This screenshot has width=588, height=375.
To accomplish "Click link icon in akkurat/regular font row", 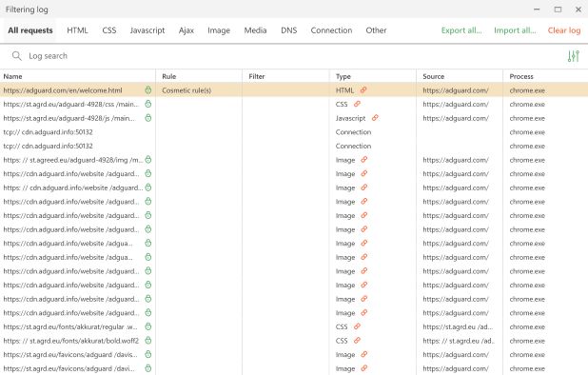I will tap(357, 326).
